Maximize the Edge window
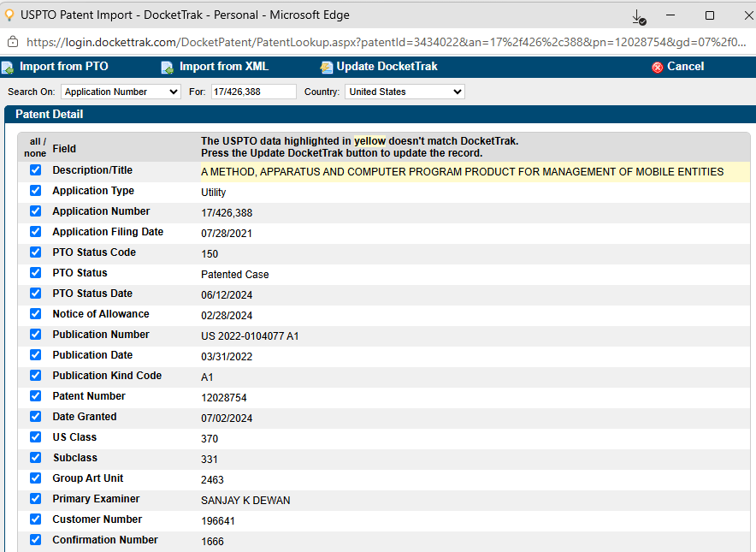The height and width of the screenshot is (552, 756). 710,15
